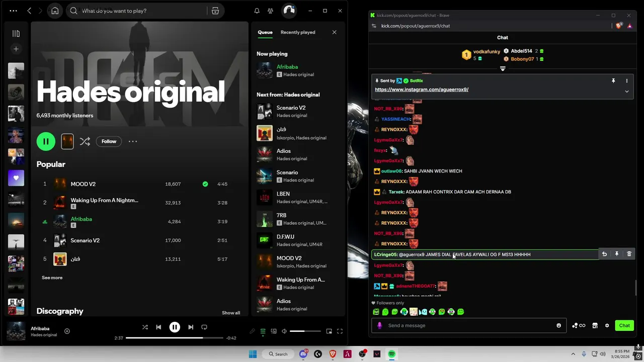Create a new playlist with the plus icon
Viewport: 644px width, 362px height.
[x=16, y=49]
